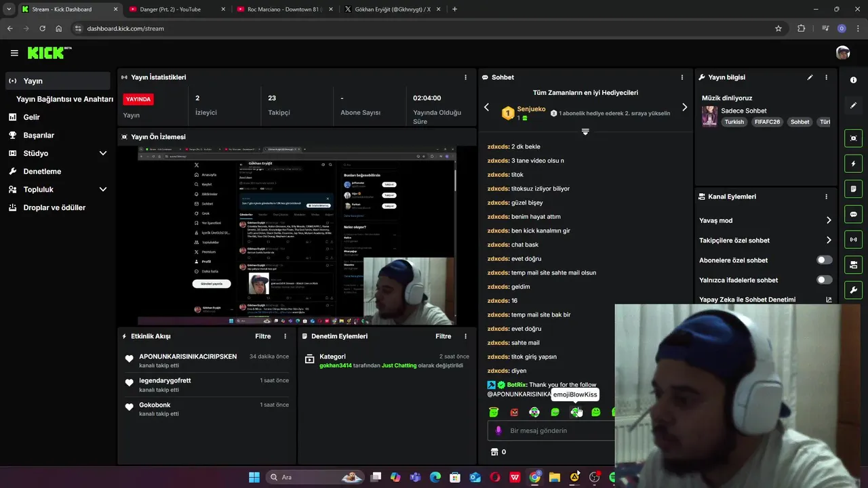The height and width of the screenshot is (488, 868).
Task: Expand the Stüdyo sidebar section
Action: tap(103, 153)
